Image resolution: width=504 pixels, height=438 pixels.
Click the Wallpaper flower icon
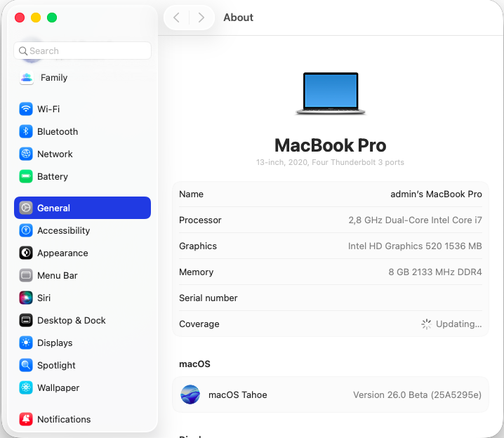coord(26,388)
